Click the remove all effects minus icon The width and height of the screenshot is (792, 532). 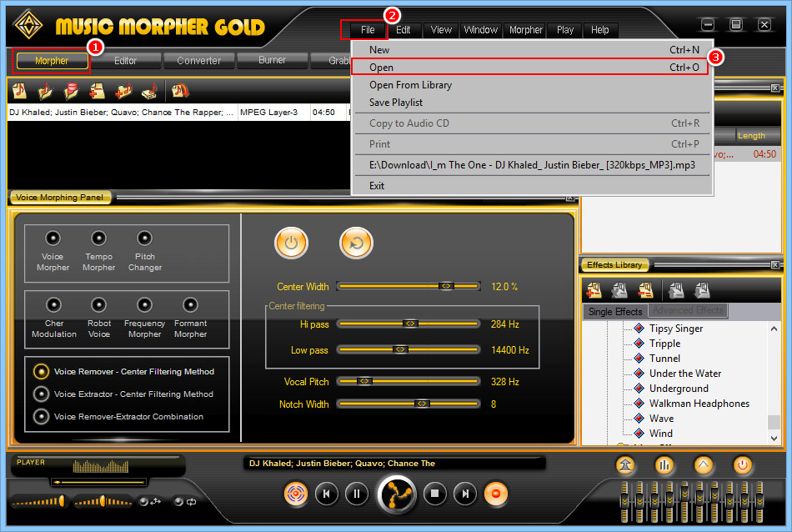(x=646, y=290)
